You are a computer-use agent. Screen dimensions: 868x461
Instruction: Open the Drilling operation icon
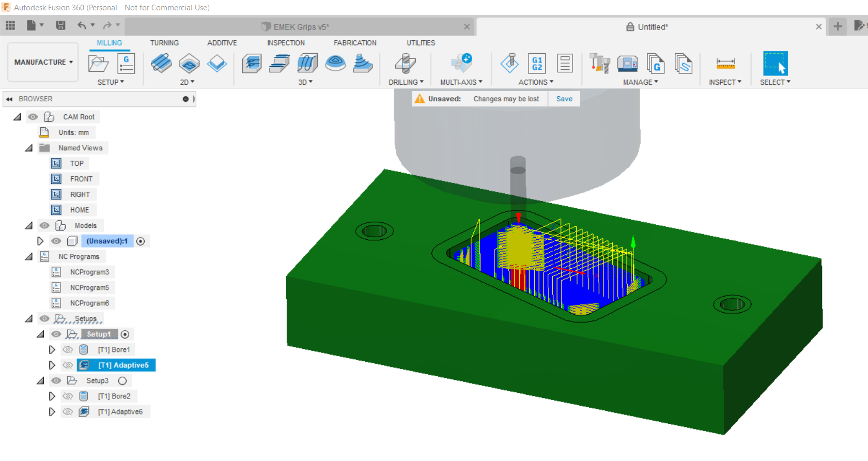pos(406,64)
